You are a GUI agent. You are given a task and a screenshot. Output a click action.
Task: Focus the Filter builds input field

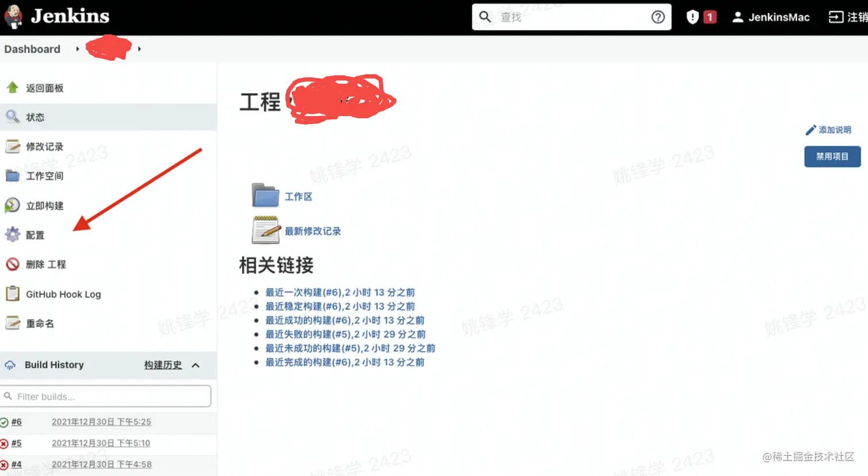point(107,396)
